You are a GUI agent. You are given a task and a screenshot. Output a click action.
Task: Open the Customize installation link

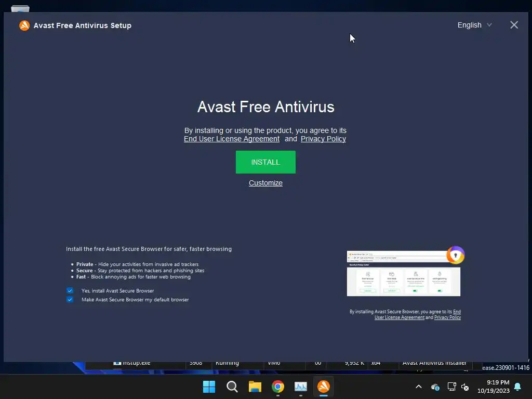[x=265, y=183]
